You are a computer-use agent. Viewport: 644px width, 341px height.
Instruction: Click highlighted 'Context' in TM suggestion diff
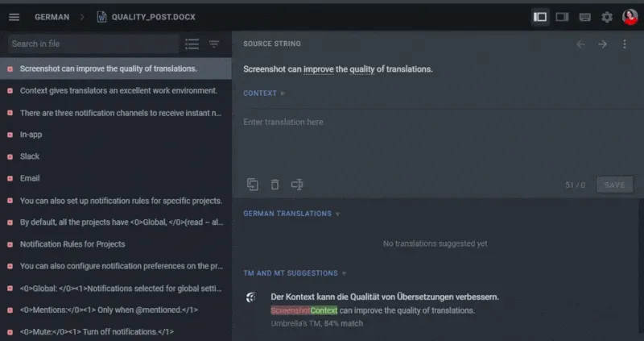tap(324, 310)
